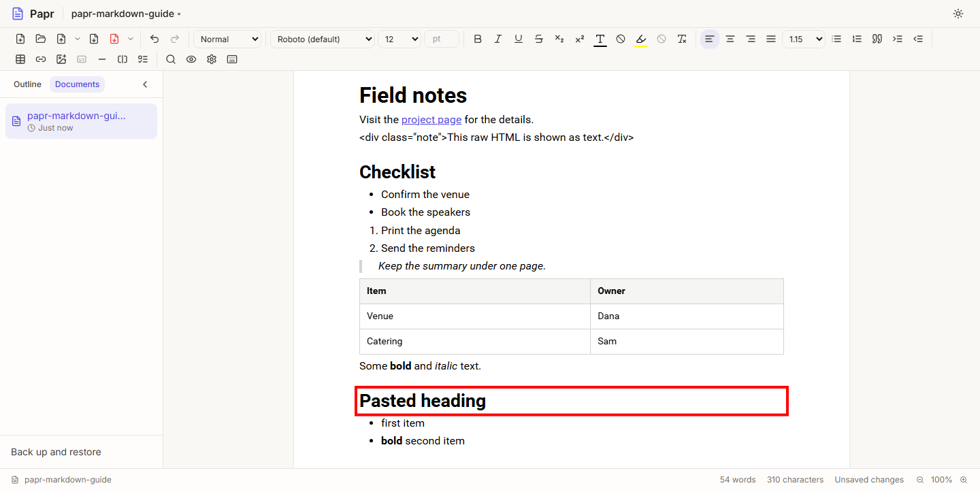This screenshot has height=490, width=980.
Task: Open the Normal paragraph style dropdown
Action: tap(227, 39)
